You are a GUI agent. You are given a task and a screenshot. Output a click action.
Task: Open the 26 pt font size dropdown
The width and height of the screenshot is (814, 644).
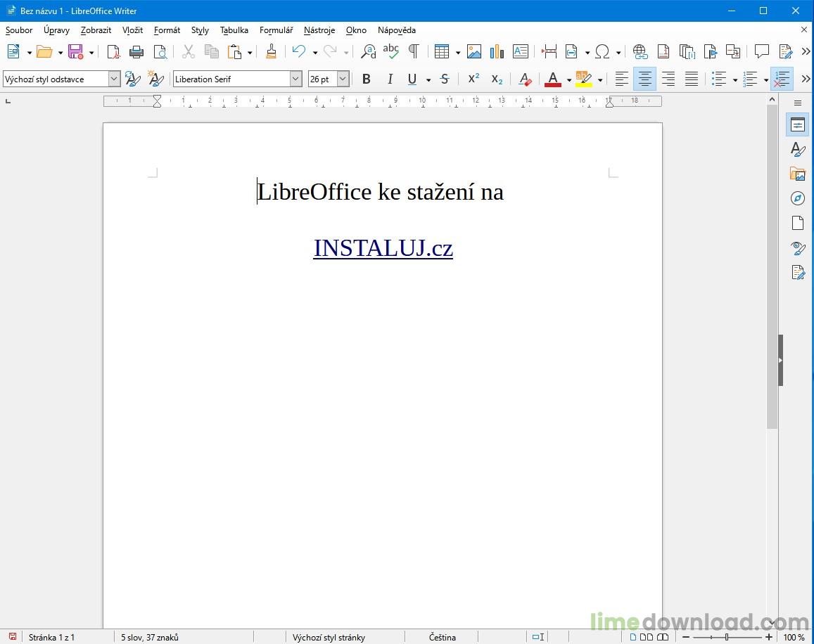(x=343, y=79)
